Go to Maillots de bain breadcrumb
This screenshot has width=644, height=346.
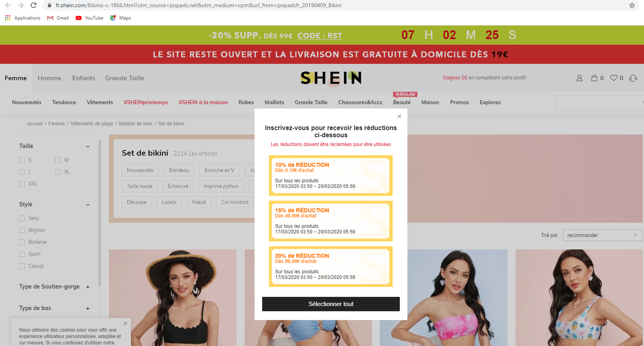tap(136, 124)
